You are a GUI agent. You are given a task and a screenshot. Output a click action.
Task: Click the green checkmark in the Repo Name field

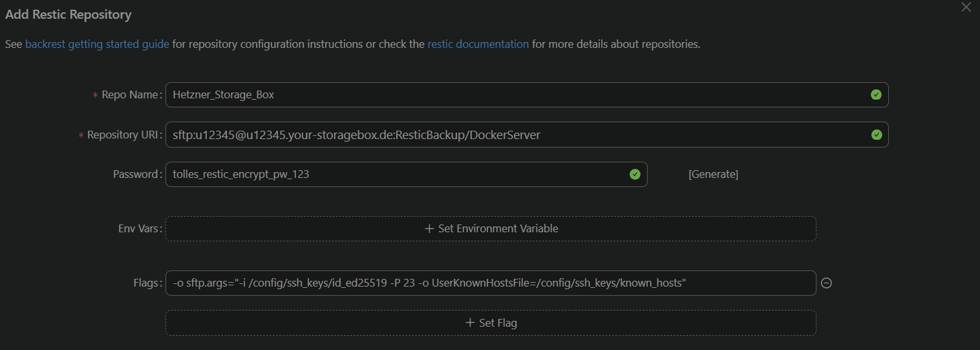tap(876, 94)
